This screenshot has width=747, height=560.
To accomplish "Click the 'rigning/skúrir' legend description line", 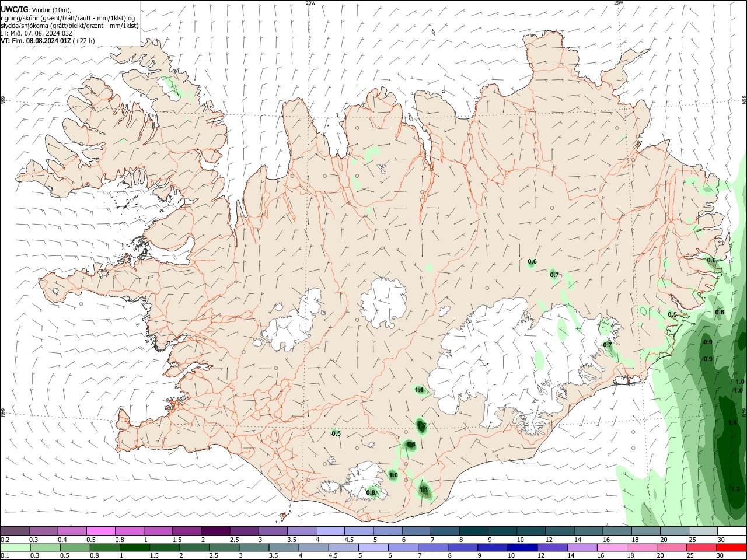I will pos(68,17).
